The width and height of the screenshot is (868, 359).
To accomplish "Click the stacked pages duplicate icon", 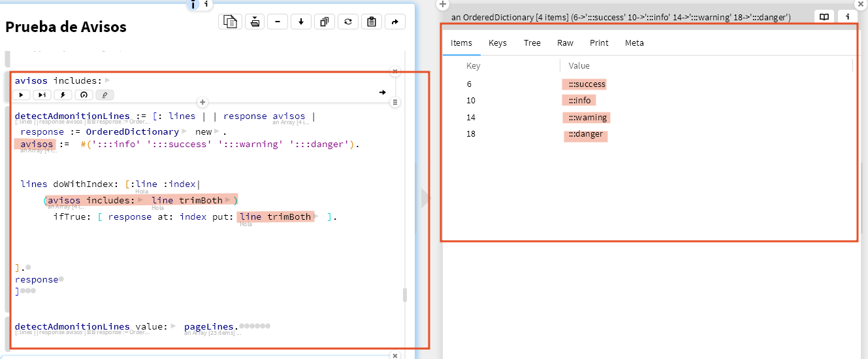I will (325, 22).
